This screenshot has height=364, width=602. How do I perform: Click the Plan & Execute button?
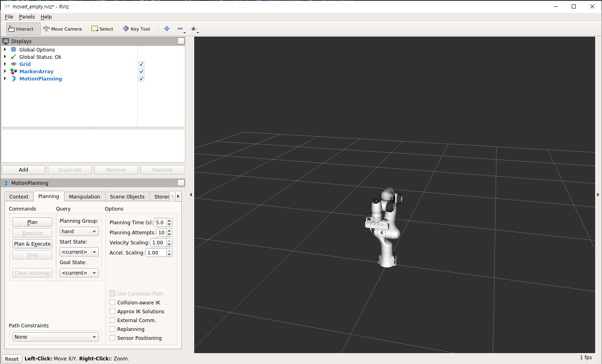[32, 244]
